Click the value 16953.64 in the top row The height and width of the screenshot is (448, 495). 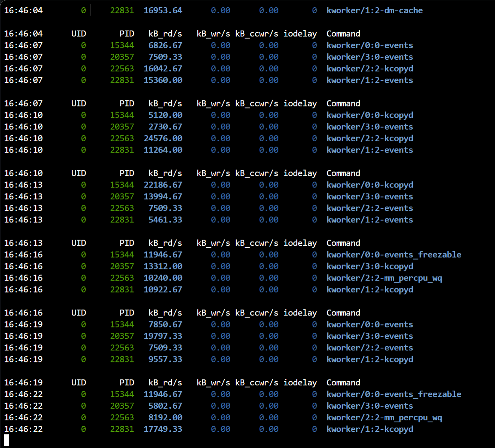[163, 10]
